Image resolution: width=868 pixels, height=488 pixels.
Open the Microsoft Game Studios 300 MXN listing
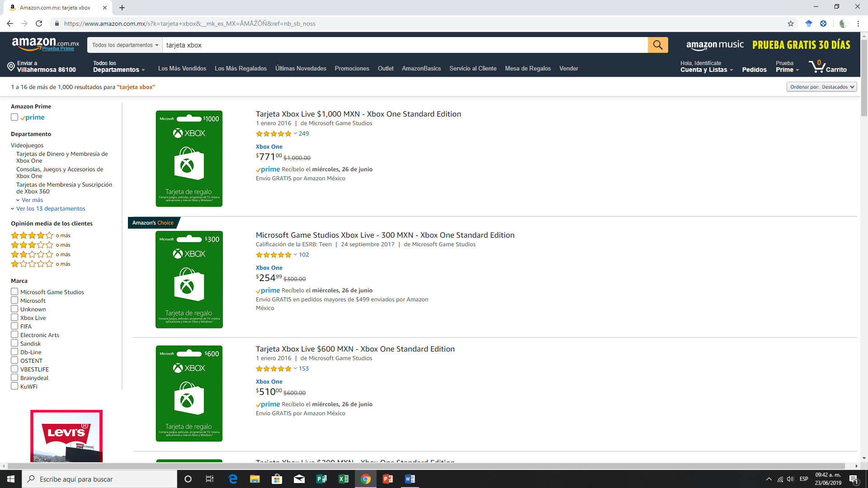coord(385,235)
